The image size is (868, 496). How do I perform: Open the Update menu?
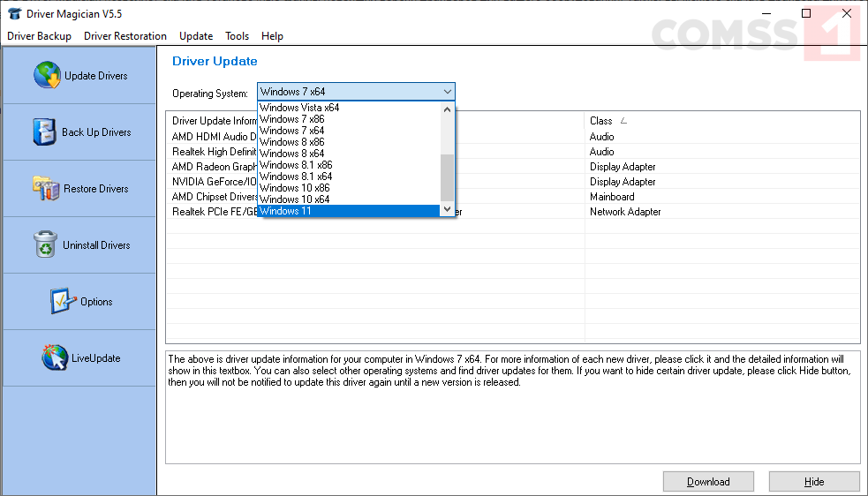tap(196, 36)
